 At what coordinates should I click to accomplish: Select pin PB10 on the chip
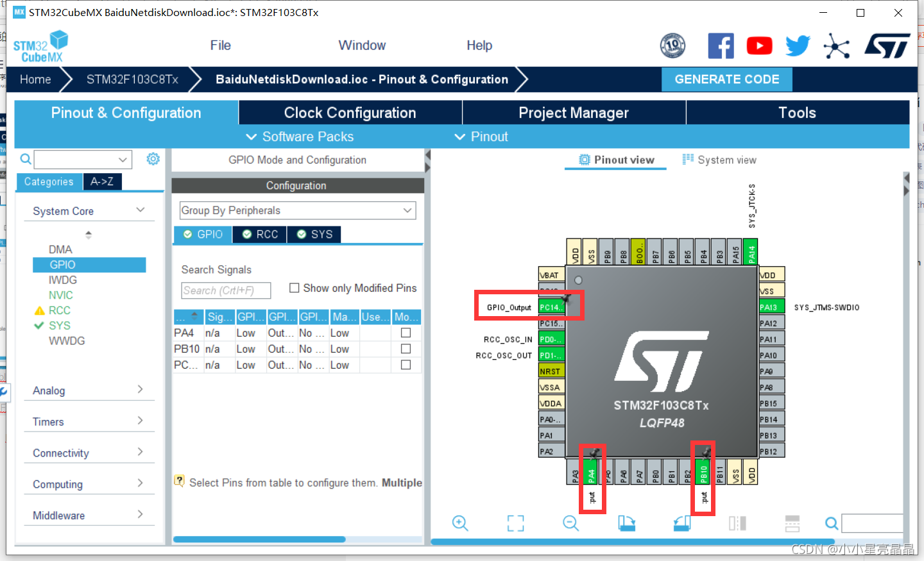[703, 471]
